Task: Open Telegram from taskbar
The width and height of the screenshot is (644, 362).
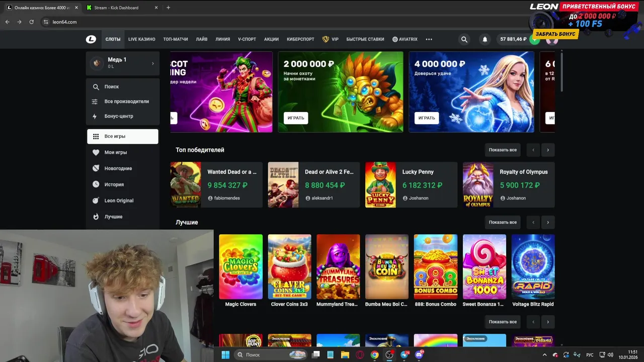Action: point(404,355)
